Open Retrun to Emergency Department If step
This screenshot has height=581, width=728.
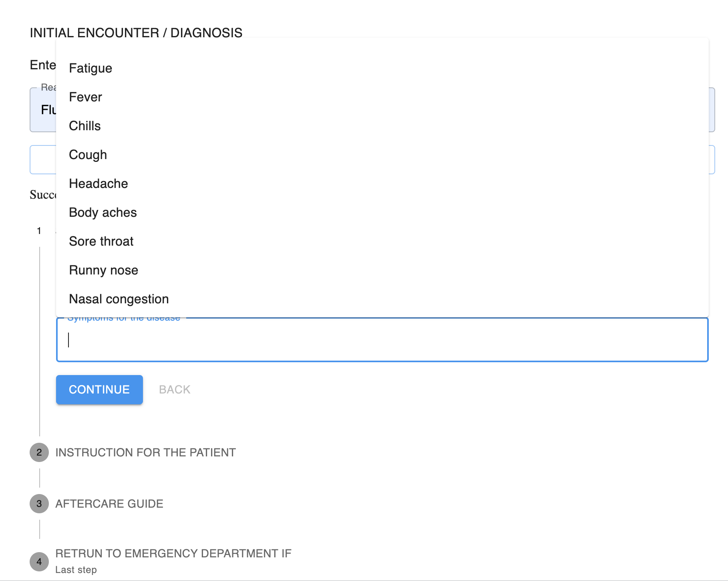pos(173,553)
